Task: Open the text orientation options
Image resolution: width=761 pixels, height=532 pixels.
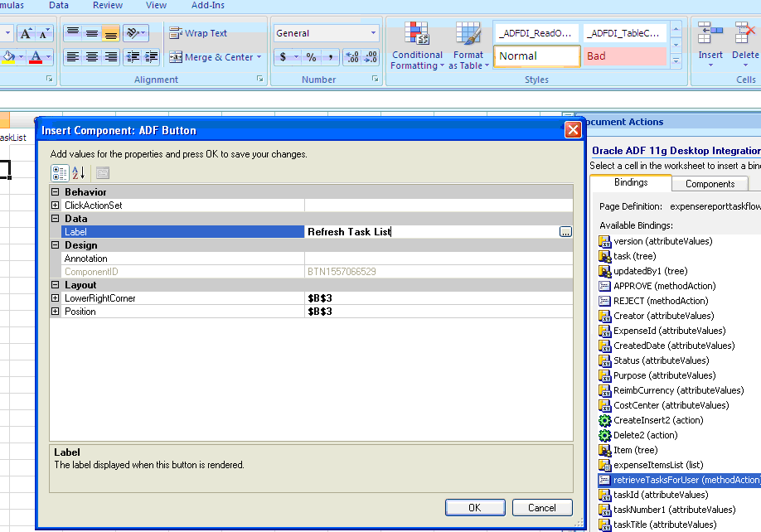Action: tap(135, 33)
